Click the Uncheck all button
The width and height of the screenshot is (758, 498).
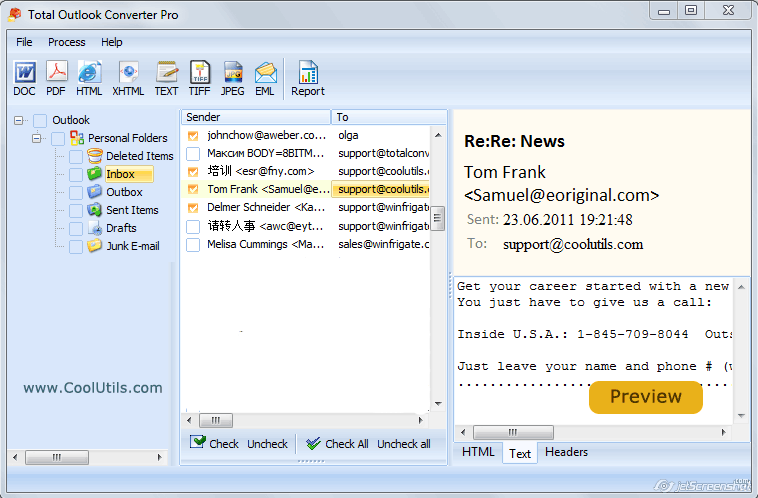(x=404, y=444)
